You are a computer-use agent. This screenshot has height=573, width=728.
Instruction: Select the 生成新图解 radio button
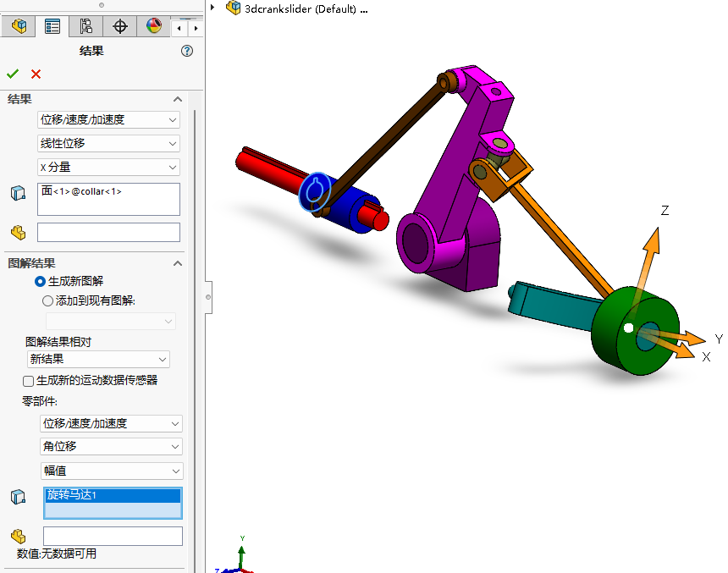coord(41,281)
